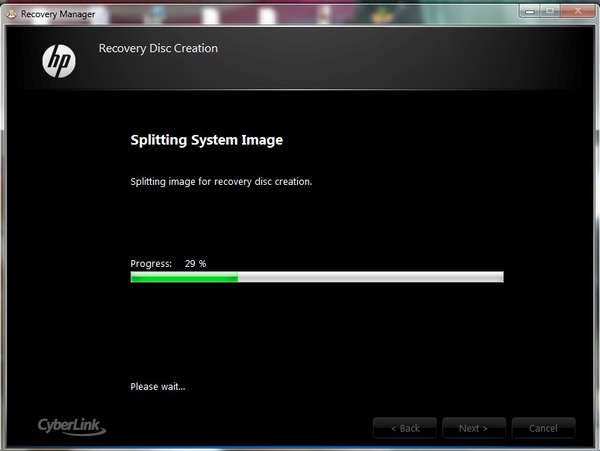600x451 pixels.
Task: Click the 'Progress:' label
Action: (x=151, y=264)
